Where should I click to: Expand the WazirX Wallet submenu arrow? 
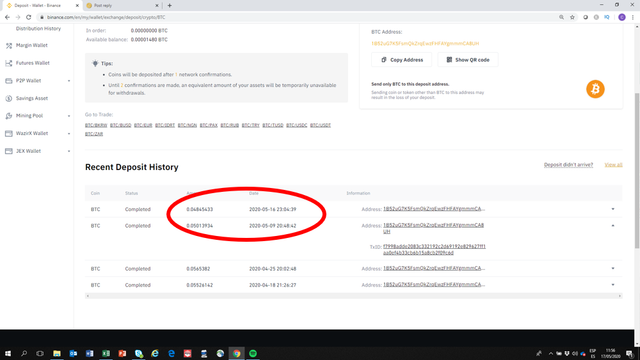click(x=69, y=133)
